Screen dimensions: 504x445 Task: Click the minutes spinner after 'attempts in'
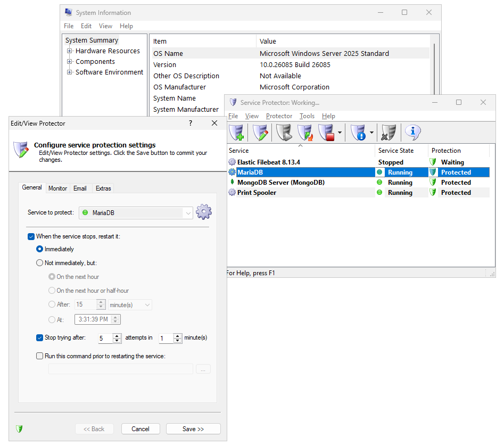(x=178, y=338)
